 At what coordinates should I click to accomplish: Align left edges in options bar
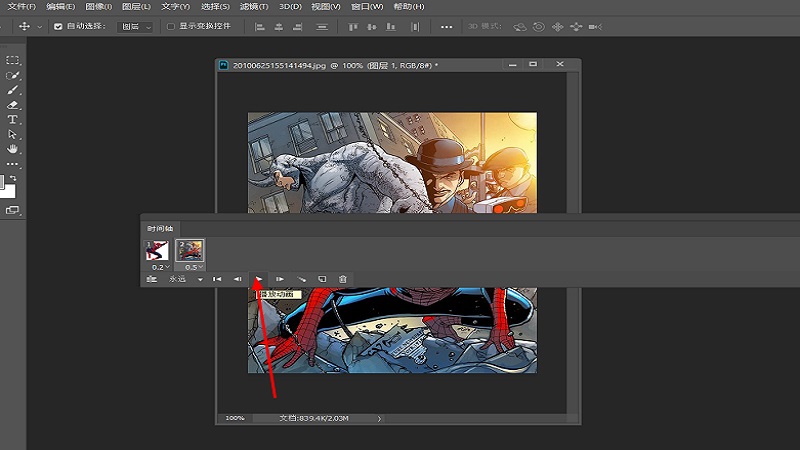click(260, 27)
